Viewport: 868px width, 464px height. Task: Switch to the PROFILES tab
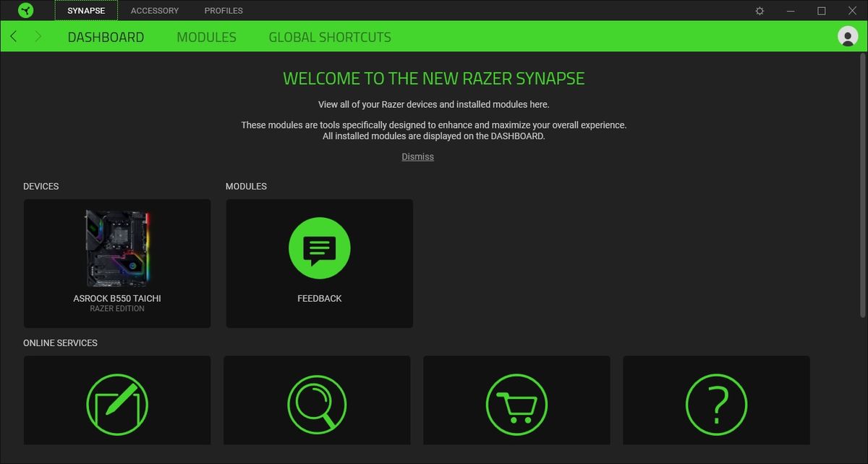[224, 11]
